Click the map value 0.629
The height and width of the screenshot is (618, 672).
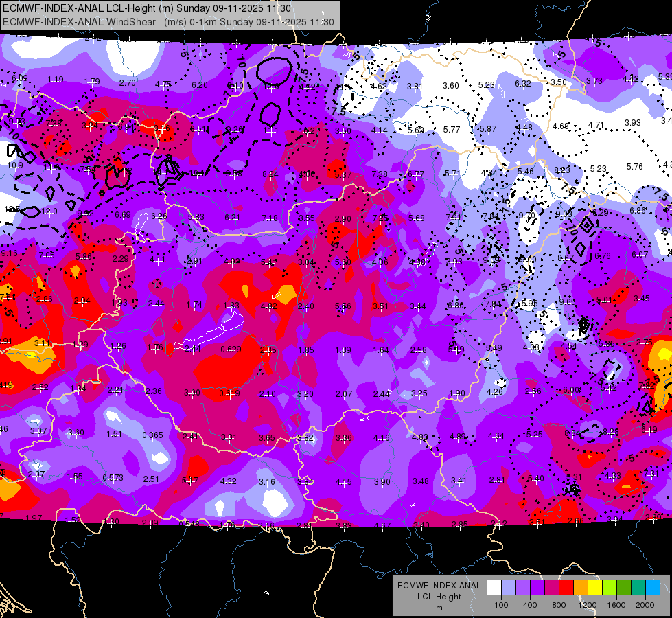pos(231,350)
